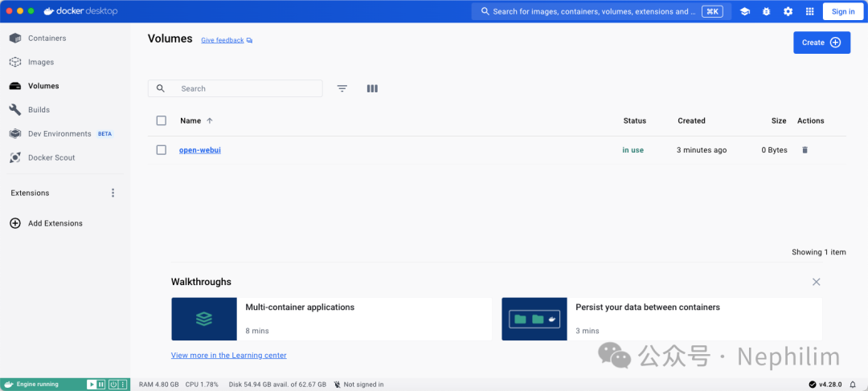Open the open-webui volume link
The width and height of the screenshot is (868, 391).
[200, 150]
